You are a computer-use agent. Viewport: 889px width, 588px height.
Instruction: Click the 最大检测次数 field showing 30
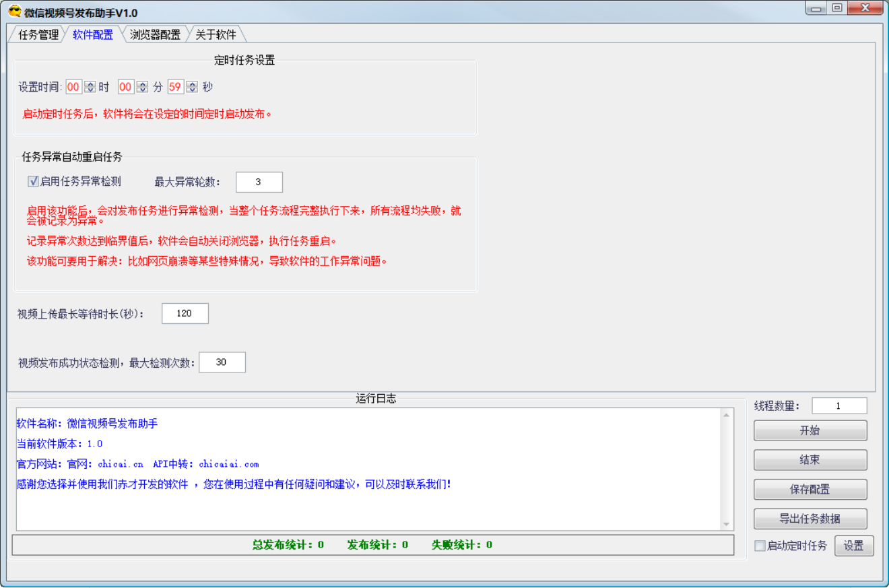point(222,362)
